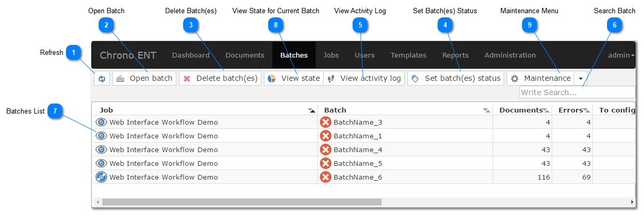Viewport: 644px width, 215px height.
Task: Focus the Write Search input field
Action: [577, 92]
